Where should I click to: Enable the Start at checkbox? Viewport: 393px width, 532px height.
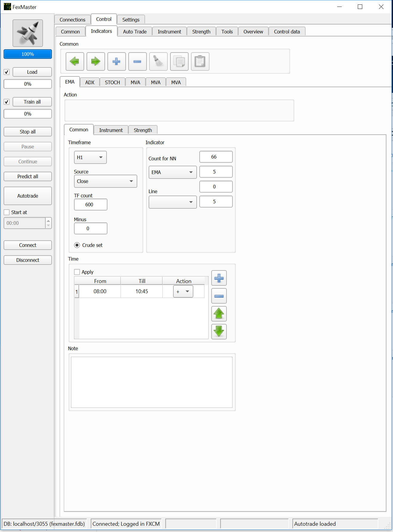(7, 212)
